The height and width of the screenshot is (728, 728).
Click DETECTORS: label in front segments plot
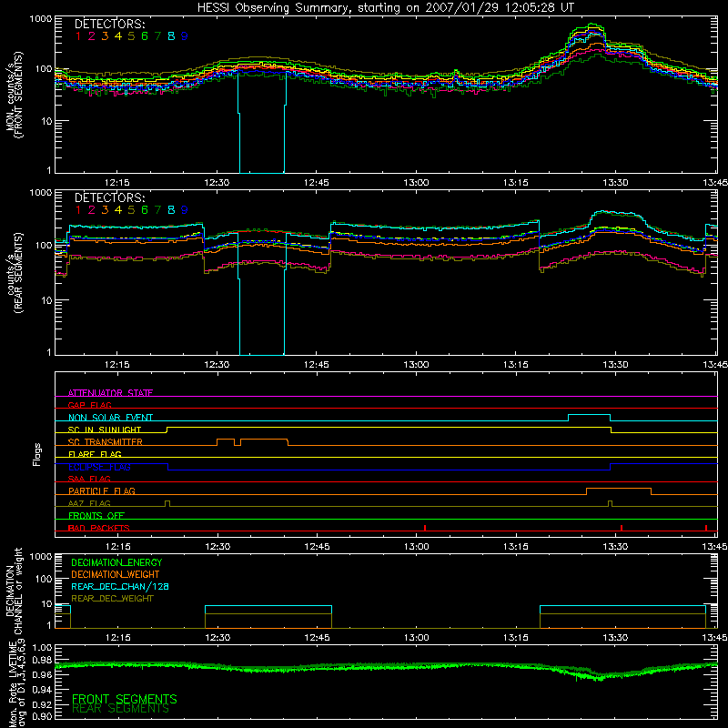click(x=109, y=24)
